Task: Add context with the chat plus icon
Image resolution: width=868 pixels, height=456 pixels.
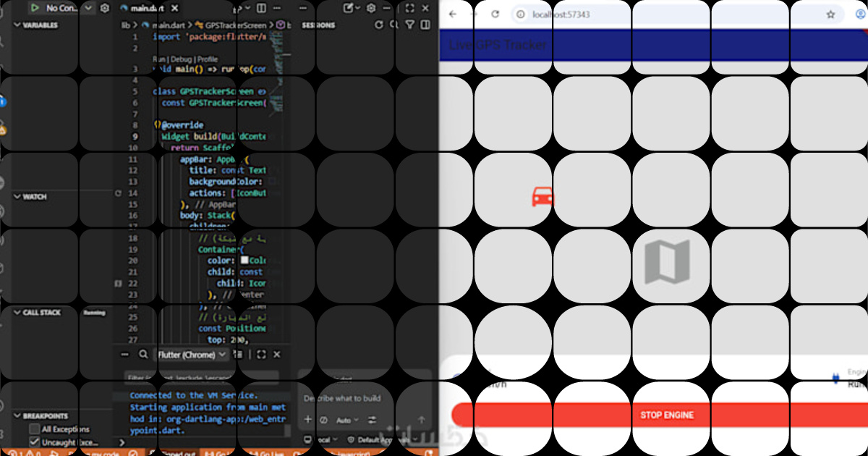Action: [308, 420]
